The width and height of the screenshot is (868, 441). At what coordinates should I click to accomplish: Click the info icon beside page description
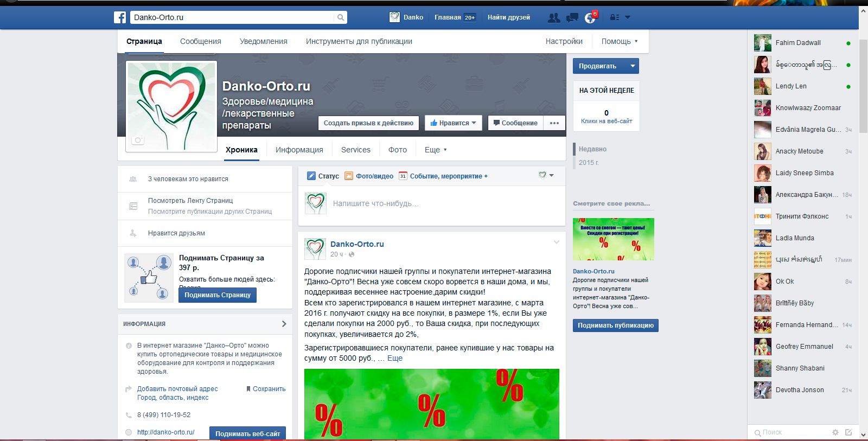point(129,346)
